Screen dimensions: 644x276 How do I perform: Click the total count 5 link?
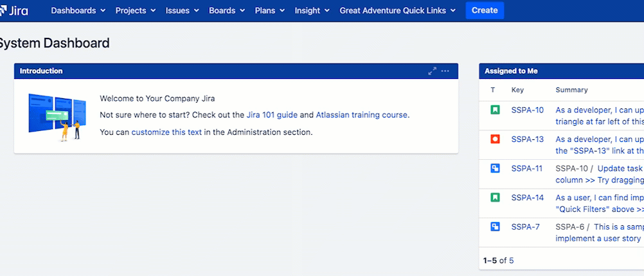coord(512,260)
